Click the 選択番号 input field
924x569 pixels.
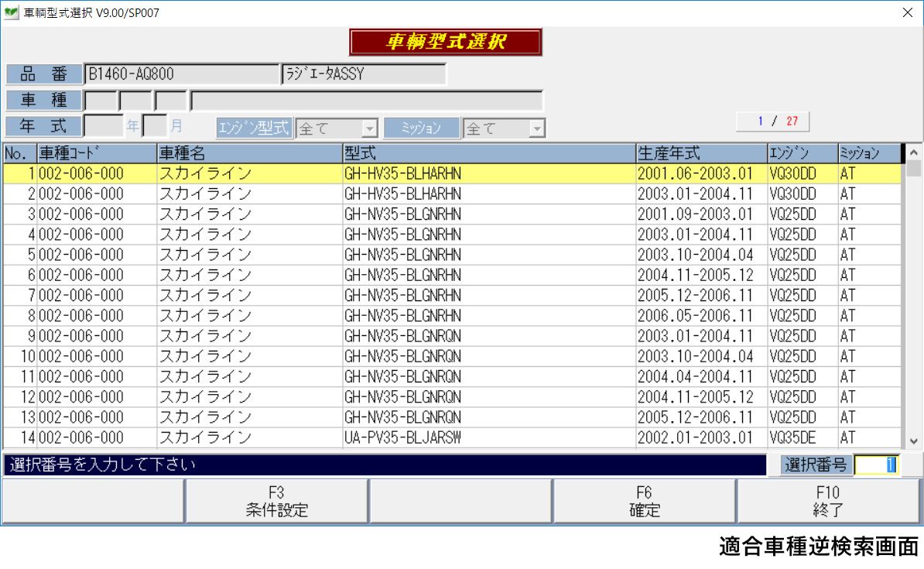876,465
